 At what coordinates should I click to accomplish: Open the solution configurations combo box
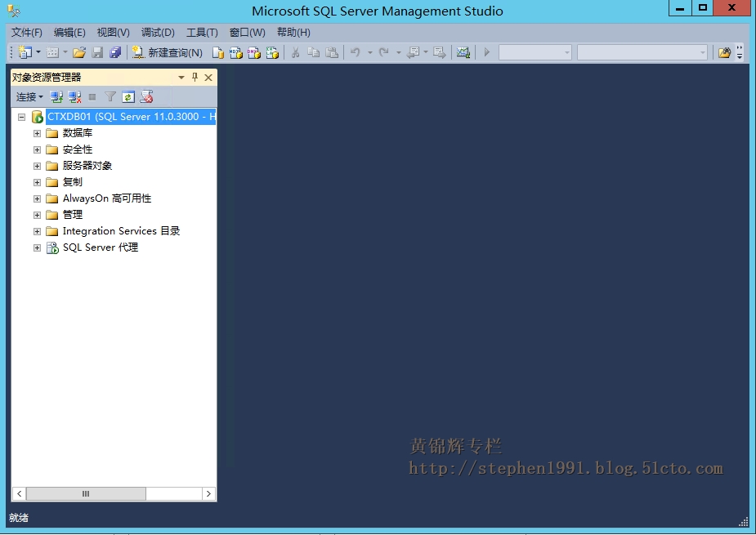pos(535,52)
